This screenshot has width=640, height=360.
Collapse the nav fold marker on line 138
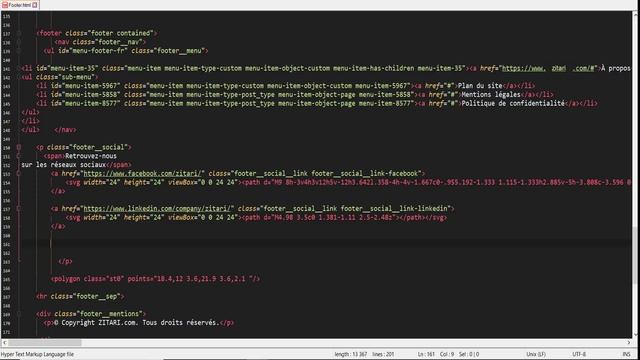click(x=19, y=42)
